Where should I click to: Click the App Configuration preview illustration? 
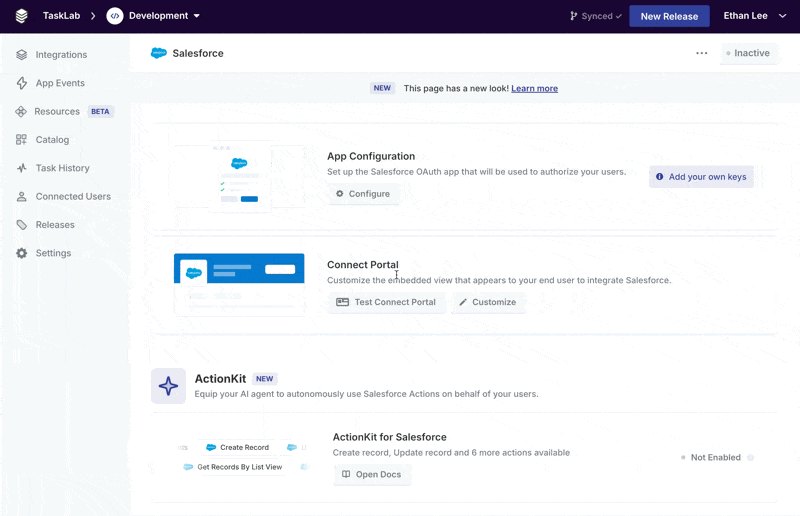point(239,176)
